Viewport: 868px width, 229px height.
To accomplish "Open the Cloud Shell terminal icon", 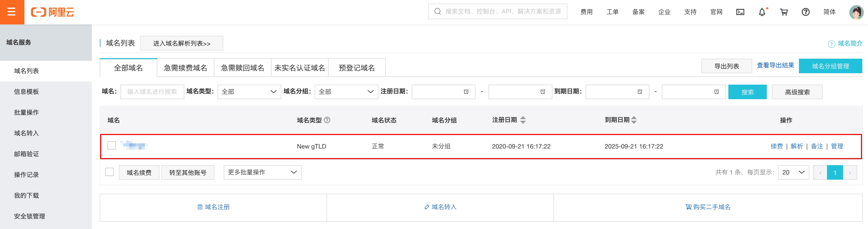I will [740, 12].
